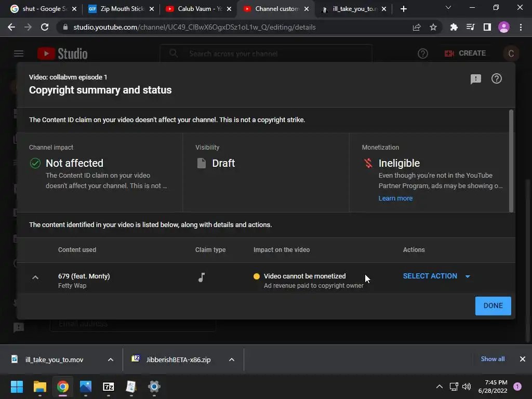The image size is (532, 399).
Task: Click the DONE button
Action: click(x=493, y=305)
